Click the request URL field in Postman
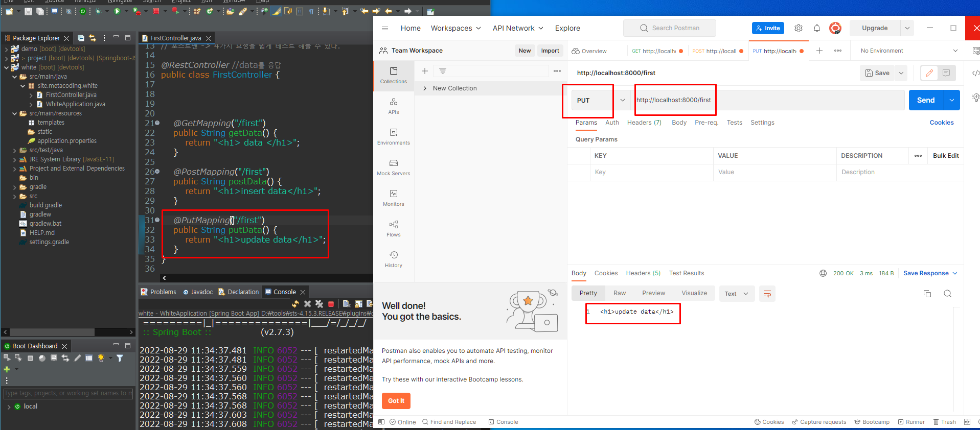 [769, 100]
